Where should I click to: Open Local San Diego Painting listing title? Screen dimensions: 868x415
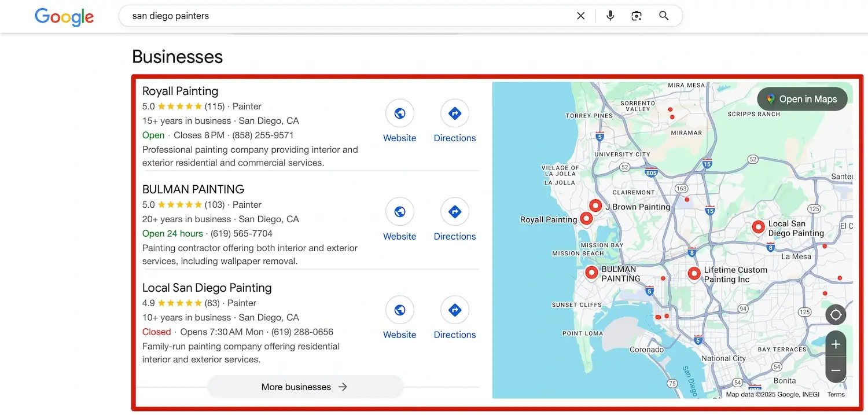pyautogui.click(x=207, y=288)
